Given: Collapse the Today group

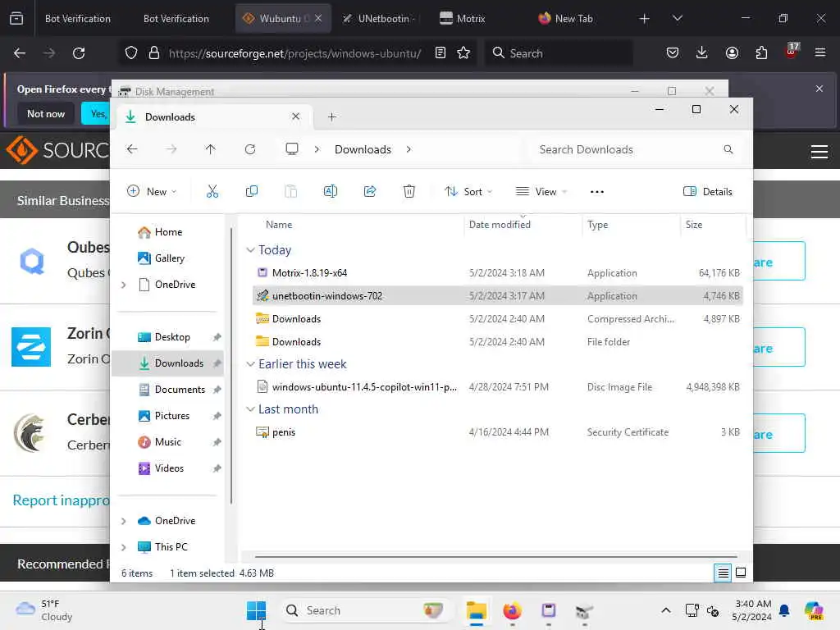Looking at the screenshot, I should click(250, 249).
